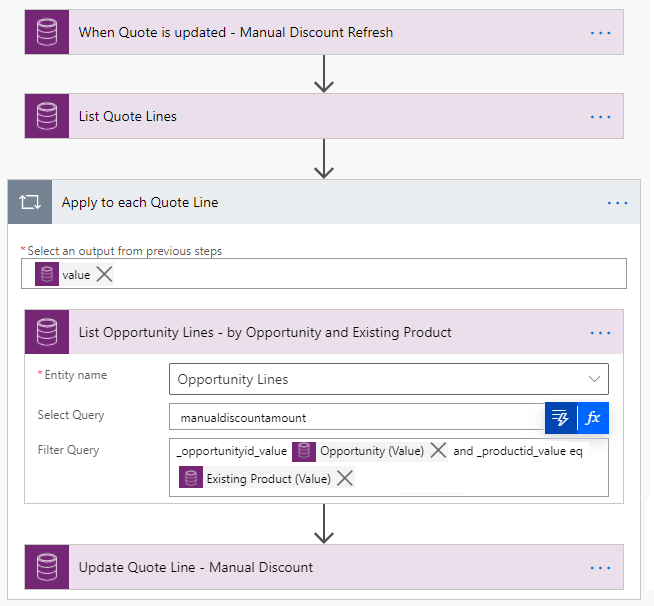Remove the value token from the output field
The image size is (654, 606).
click(x=104, y=274)
